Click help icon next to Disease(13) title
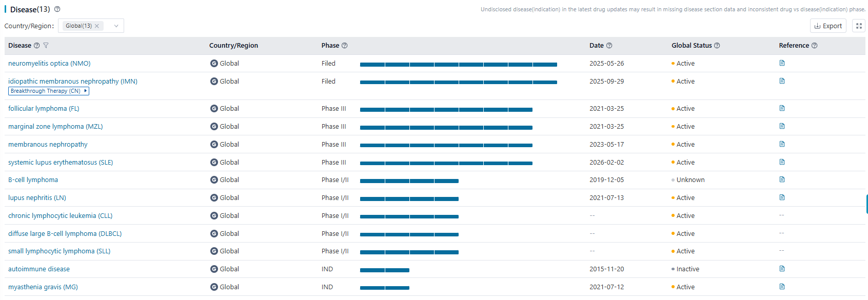Viewport: 868px width, 300px height. click(x=57, y=9)
